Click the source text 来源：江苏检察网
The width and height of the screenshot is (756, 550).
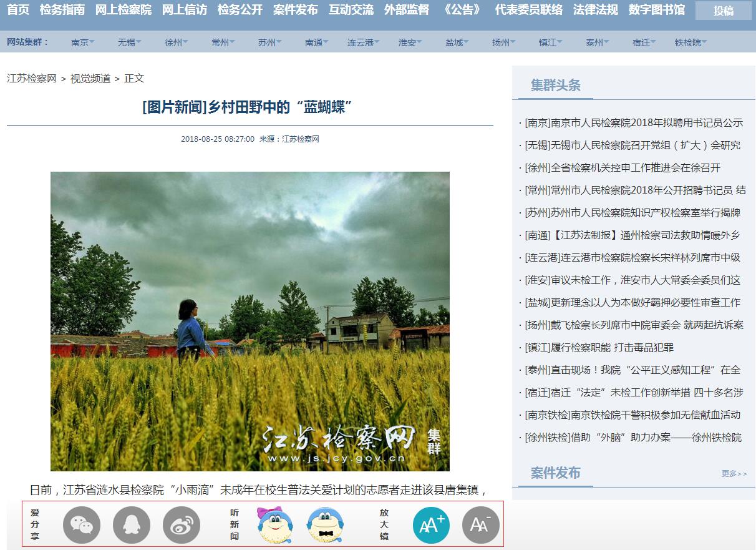click(289, 139)
